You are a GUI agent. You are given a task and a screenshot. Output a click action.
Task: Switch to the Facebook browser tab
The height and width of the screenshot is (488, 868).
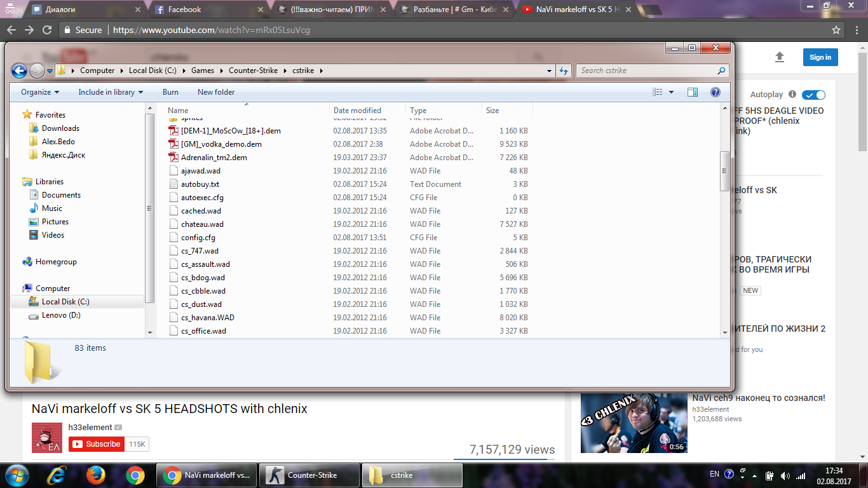pos(207,10)
